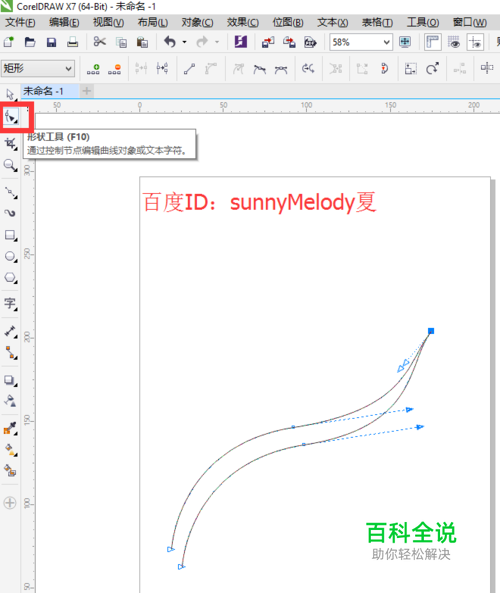
Task: Undo the last action
Action: (170, 42)
